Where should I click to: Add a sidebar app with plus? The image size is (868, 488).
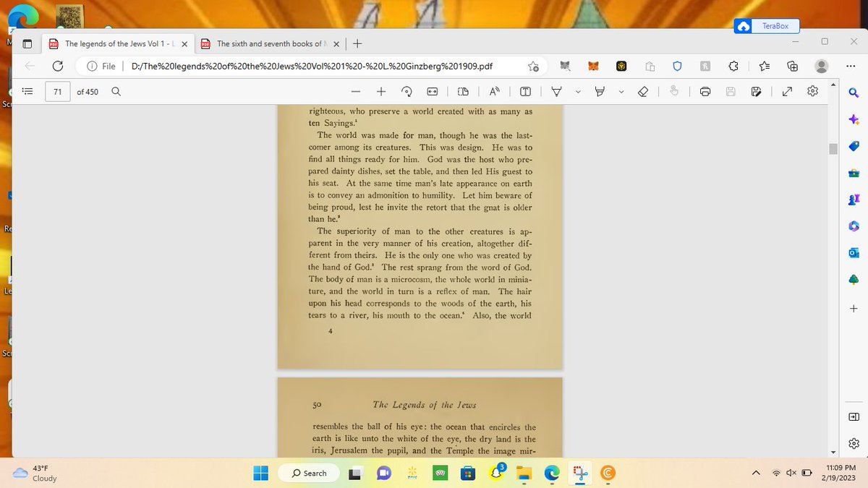tap(854, 309)
